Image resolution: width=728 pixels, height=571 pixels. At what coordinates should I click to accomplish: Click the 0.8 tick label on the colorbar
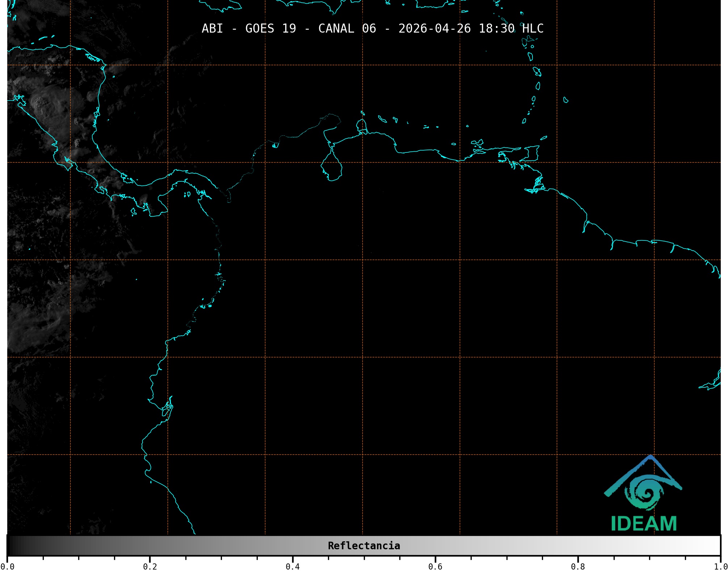[578, 567]
